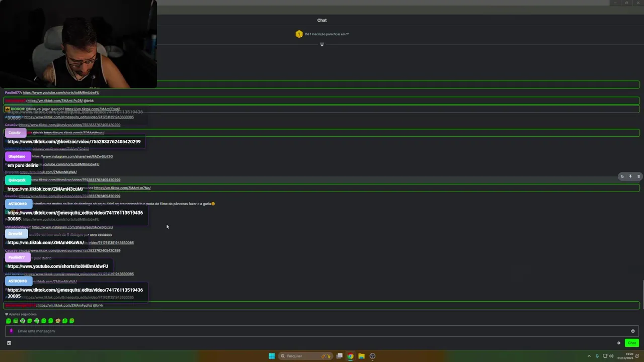Open the bottom tiktok link ZMAmFyqFs
Screen dimensions: 644x362
[64, 305]
